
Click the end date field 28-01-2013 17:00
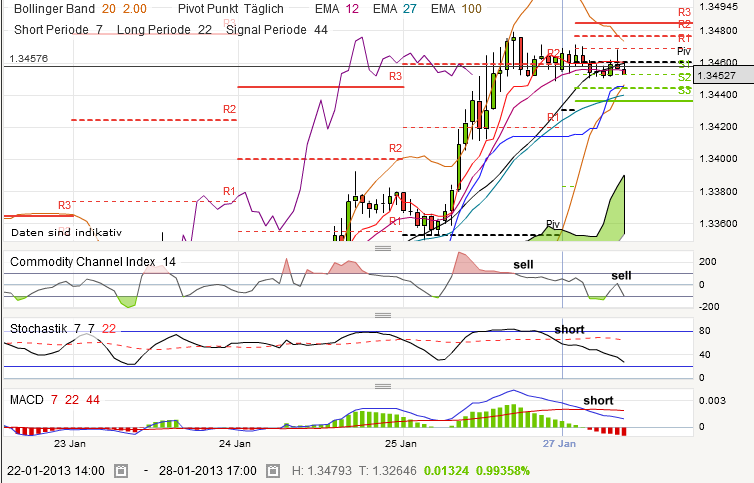click(208, 470)
